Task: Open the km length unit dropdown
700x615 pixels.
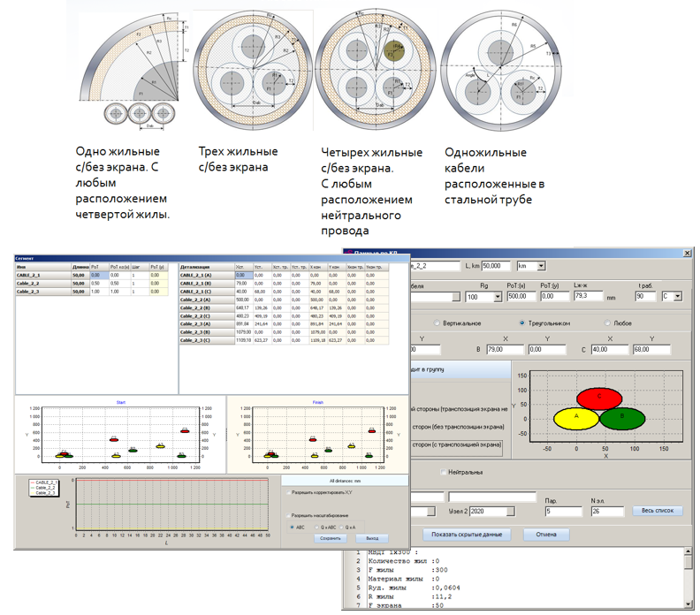Action: (x=542, y=265)
